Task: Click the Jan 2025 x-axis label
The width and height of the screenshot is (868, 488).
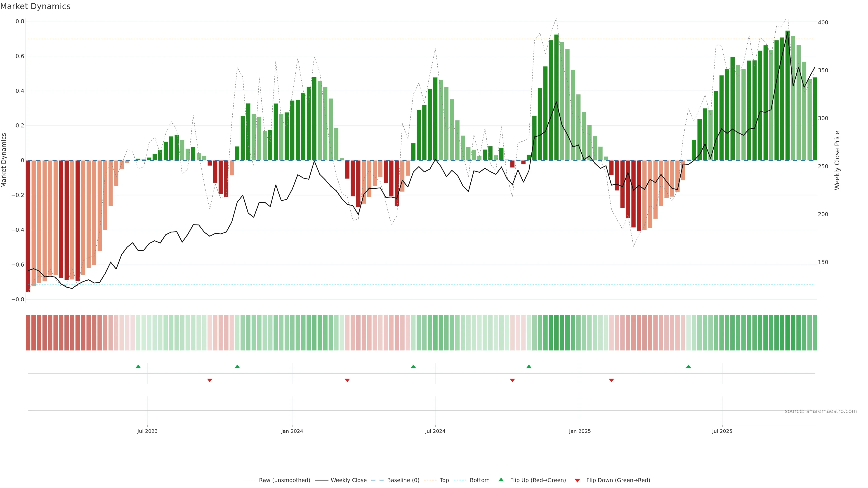Action: pos(580,431)
